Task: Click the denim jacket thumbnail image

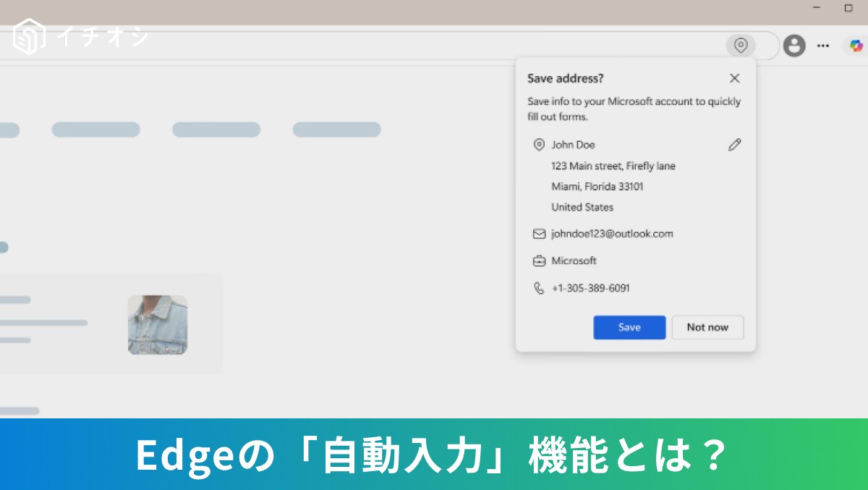Action: (157, 325)
